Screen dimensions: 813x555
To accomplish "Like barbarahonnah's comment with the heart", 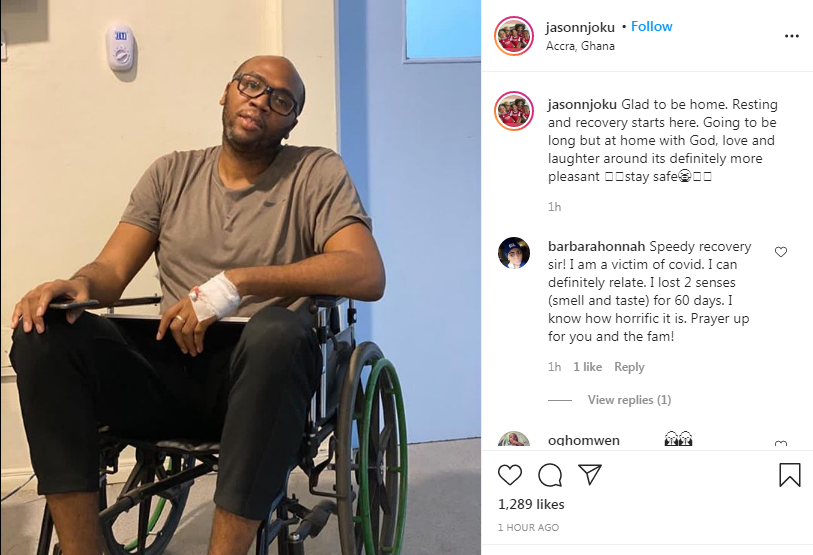I will click(x=781, y=252).
